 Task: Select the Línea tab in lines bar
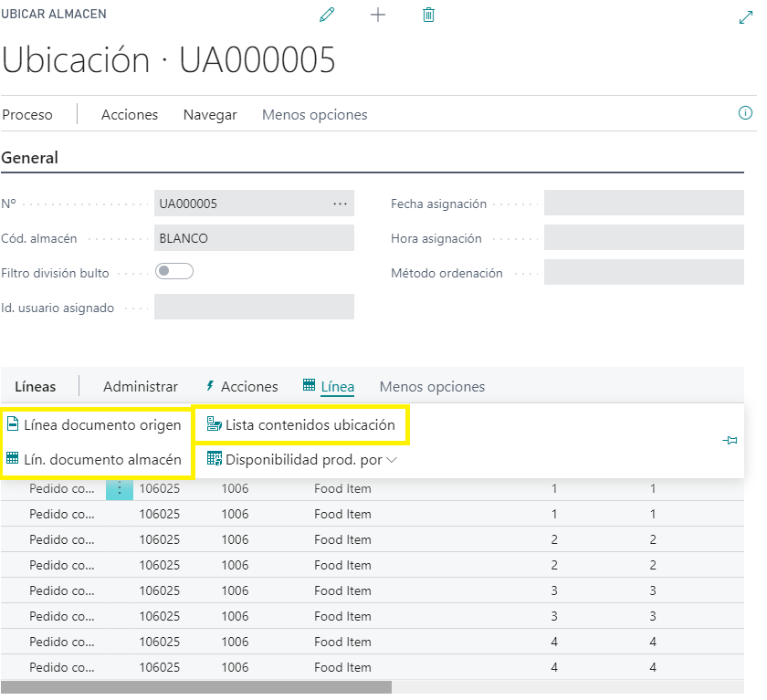click(x=338, y=387)
